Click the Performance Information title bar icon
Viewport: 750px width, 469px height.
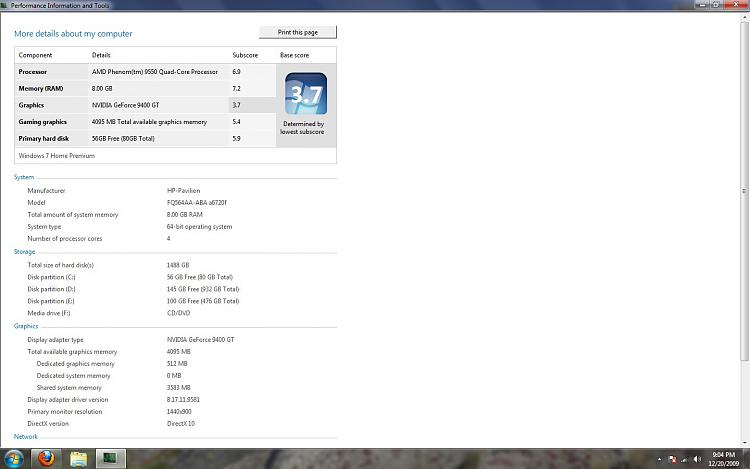click(4, 5)
